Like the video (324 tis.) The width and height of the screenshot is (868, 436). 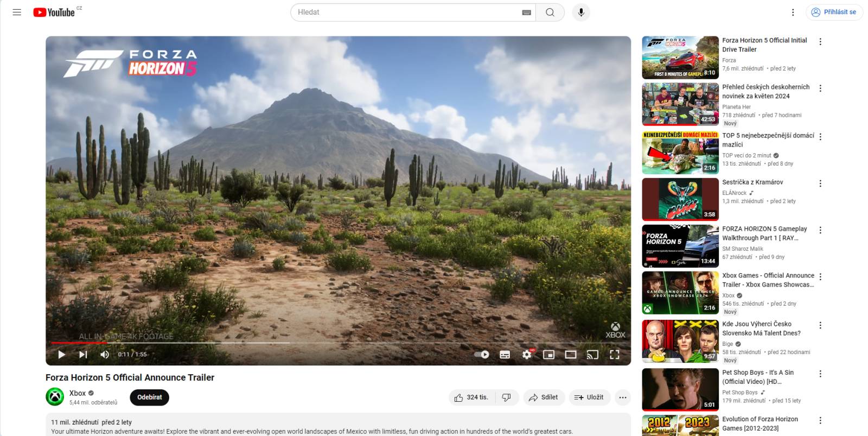471,397
